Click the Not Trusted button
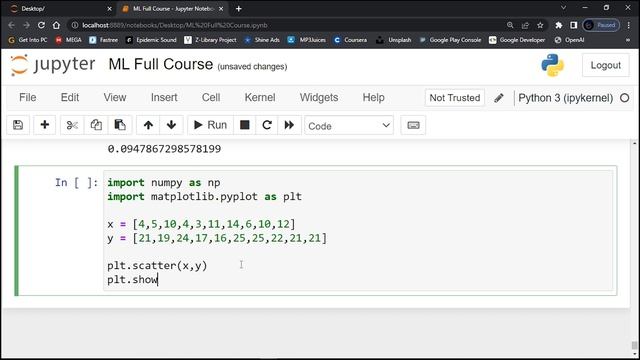This screenshot has height=360, width=640. (455, 98)
